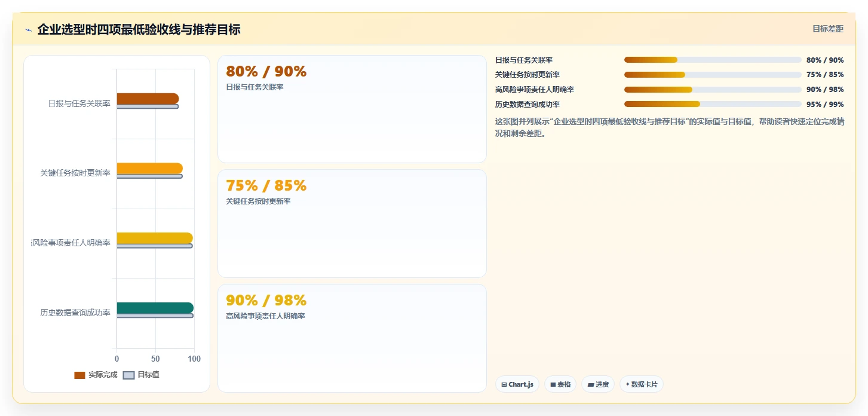
Task: Click the orange bar for 关键任务按时更新率
Action: tap(149, 169)
